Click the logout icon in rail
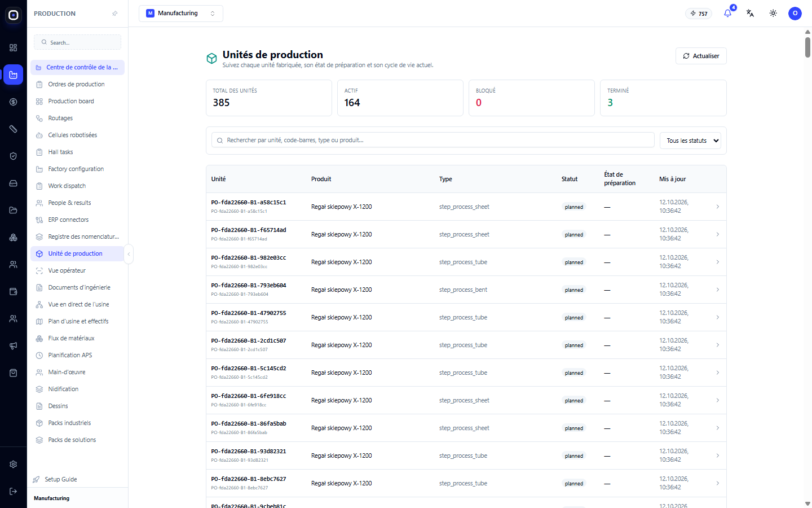The height and width of the screenshot is (508, 812). tap(14, 492)
